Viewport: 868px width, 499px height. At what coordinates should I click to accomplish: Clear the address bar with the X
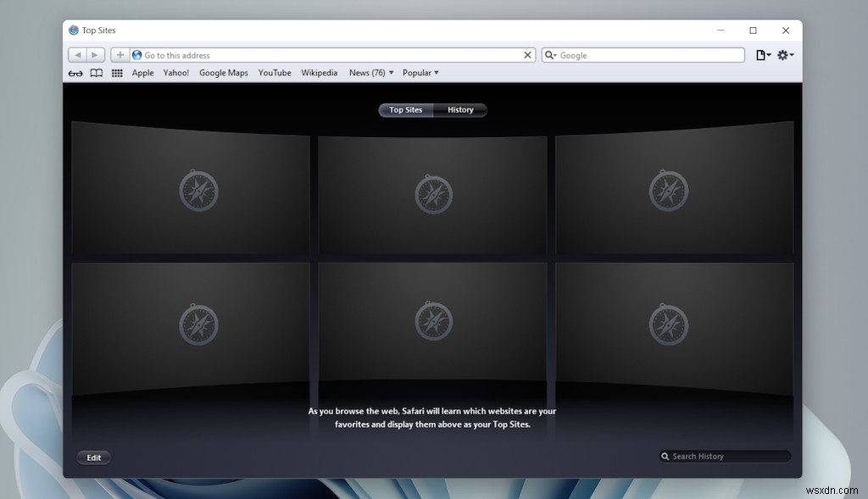(527, 54)
